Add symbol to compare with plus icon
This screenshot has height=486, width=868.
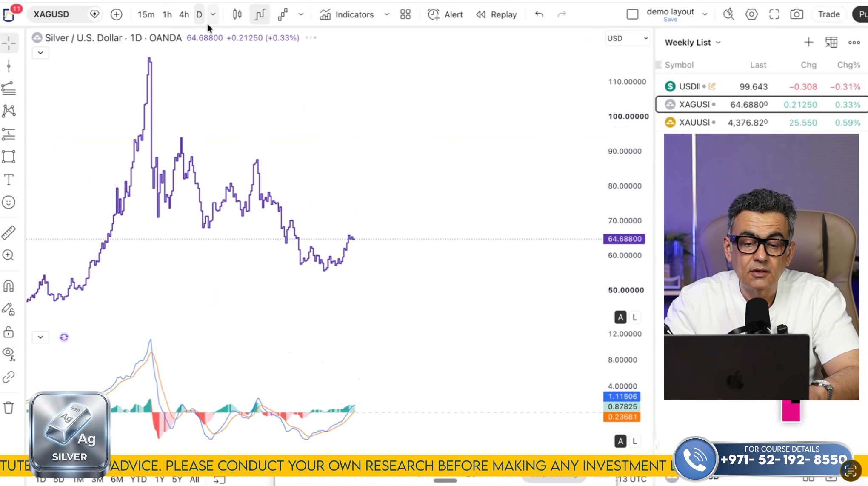(x=116, y=14)
